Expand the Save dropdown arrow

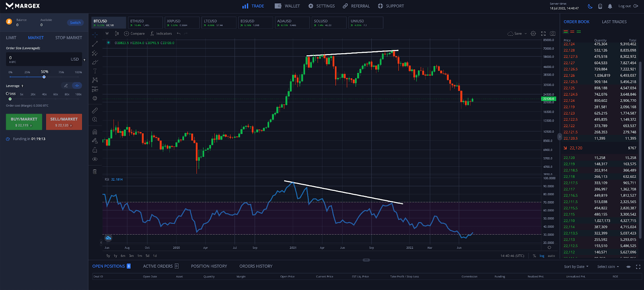526,34
